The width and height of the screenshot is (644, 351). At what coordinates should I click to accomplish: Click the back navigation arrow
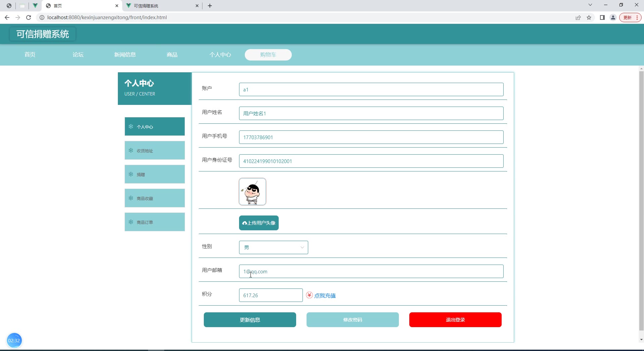pyautogui.click(x=7, y=17)
